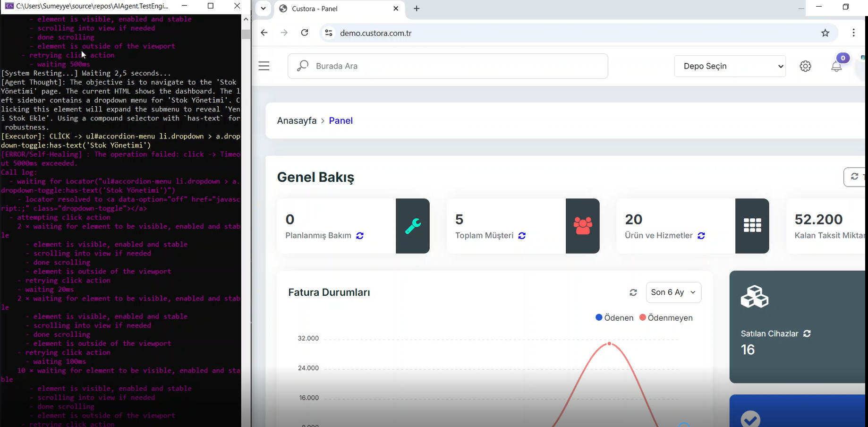This screenshot has width=868, height=427.
Task: Toggle the Ödenmeyen legend series
Action: point(666,318)
